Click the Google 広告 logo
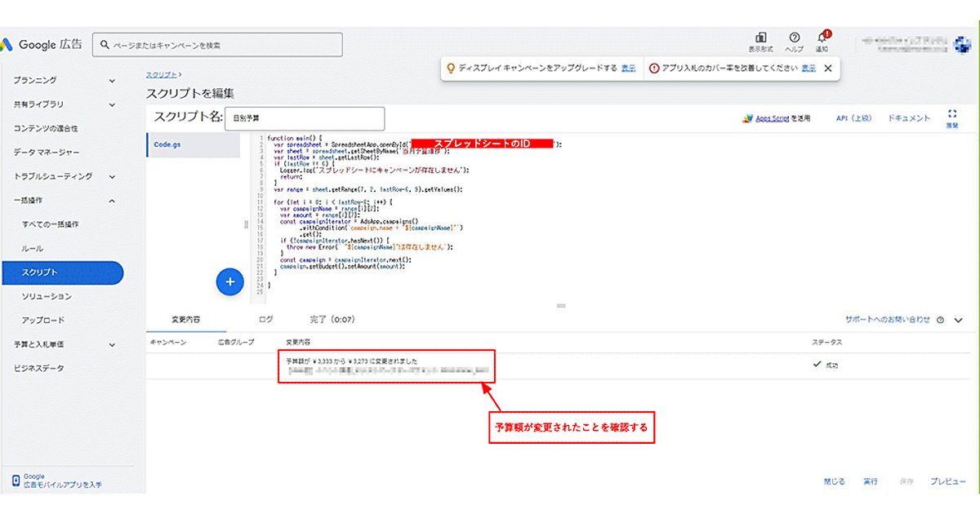Screen dimensions: 980x514 pyautogui.click(x=42, y=44)
